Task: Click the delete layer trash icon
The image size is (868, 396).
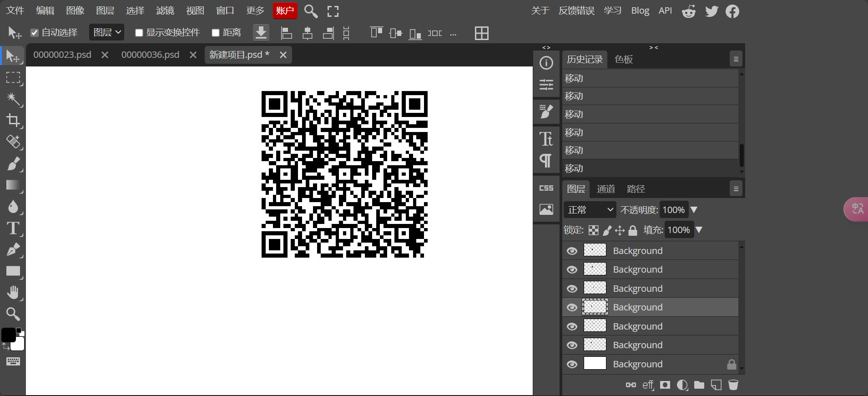Action: click(x=733, y=385)
